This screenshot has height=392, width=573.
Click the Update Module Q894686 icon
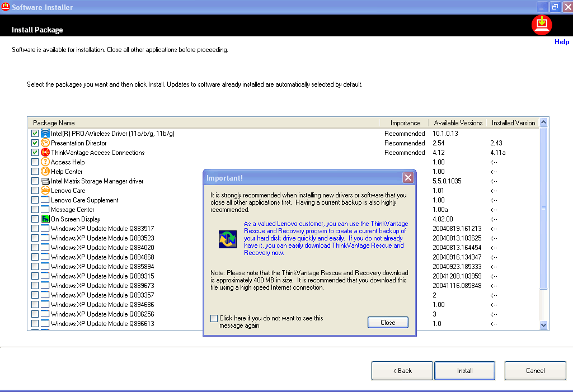[x=45, y=304]
